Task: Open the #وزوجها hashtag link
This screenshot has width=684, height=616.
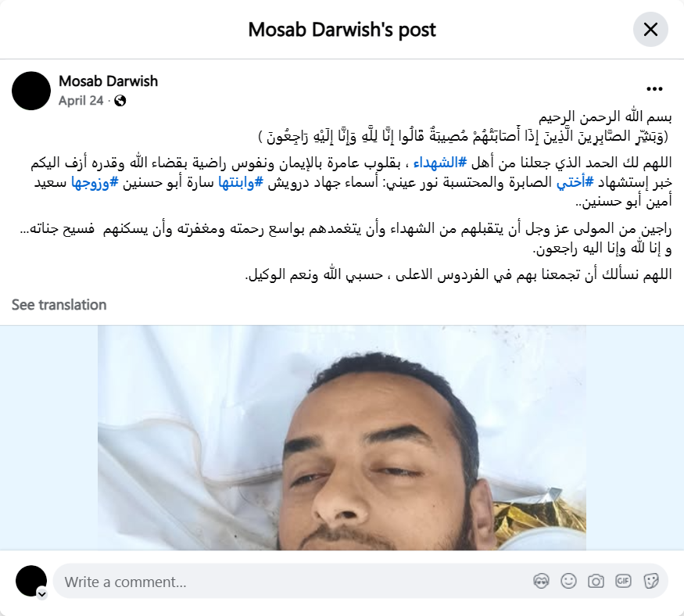Action: [95, 182]
